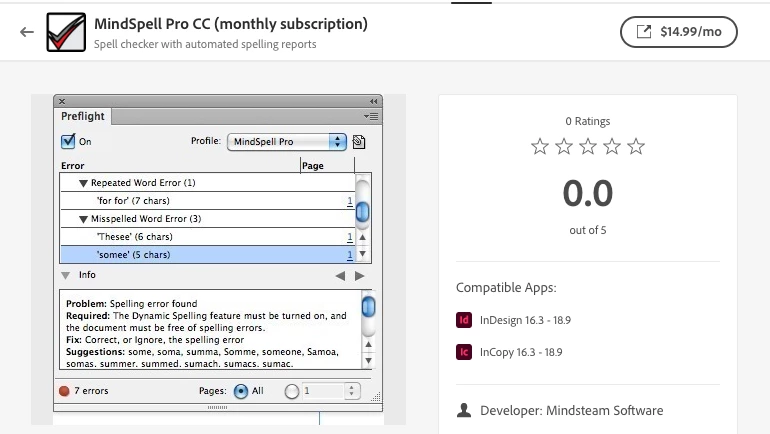The image size is (770, 434).
Task: Go back using the left arrow
Action: 27,32
